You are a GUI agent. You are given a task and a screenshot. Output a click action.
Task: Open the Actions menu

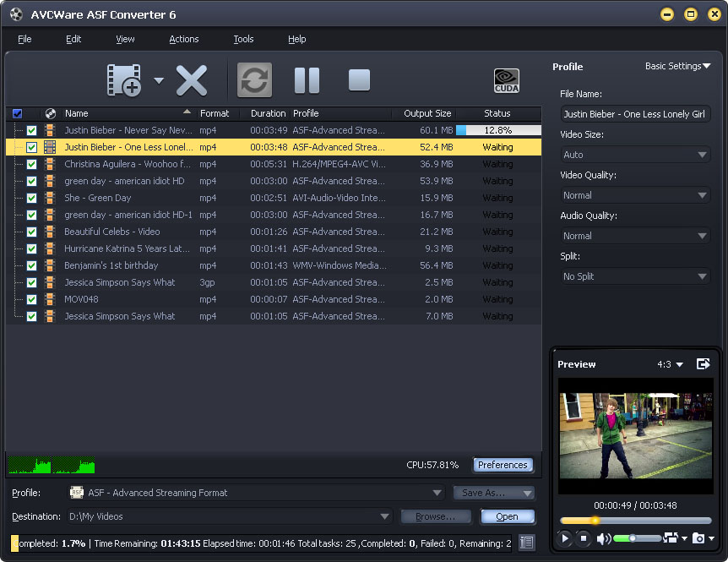click(183, 39)
